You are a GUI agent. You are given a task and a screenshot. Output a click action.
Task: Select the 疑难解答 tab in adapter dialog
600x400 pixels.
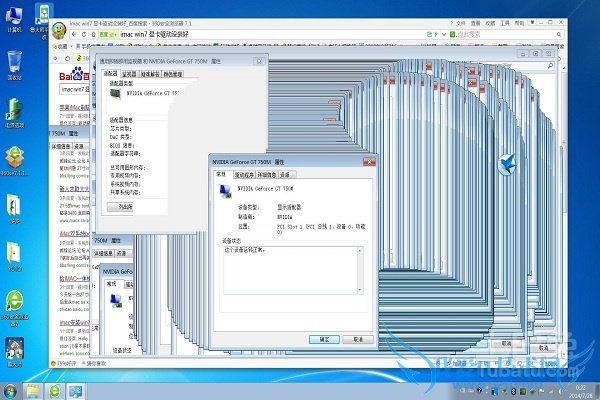[150, 74]
